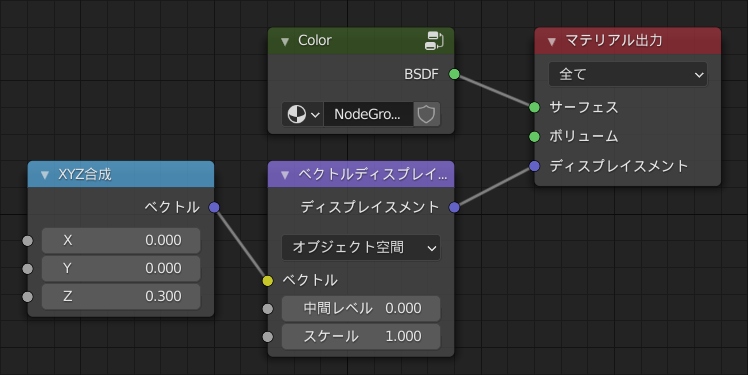Open the 全て target dropdown
The width and height of the screenshot is (748, 375).
628,74
